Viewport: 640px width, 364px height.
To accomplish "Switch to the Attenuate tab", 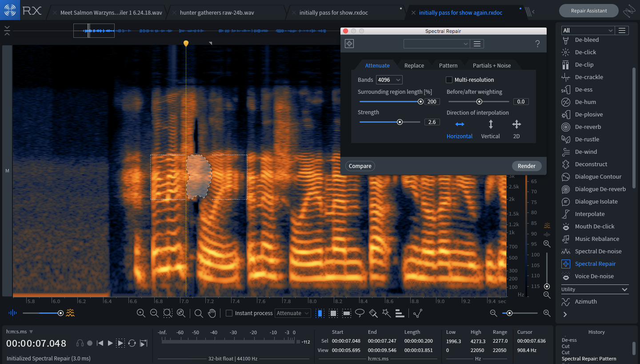I will pos(377,65).
